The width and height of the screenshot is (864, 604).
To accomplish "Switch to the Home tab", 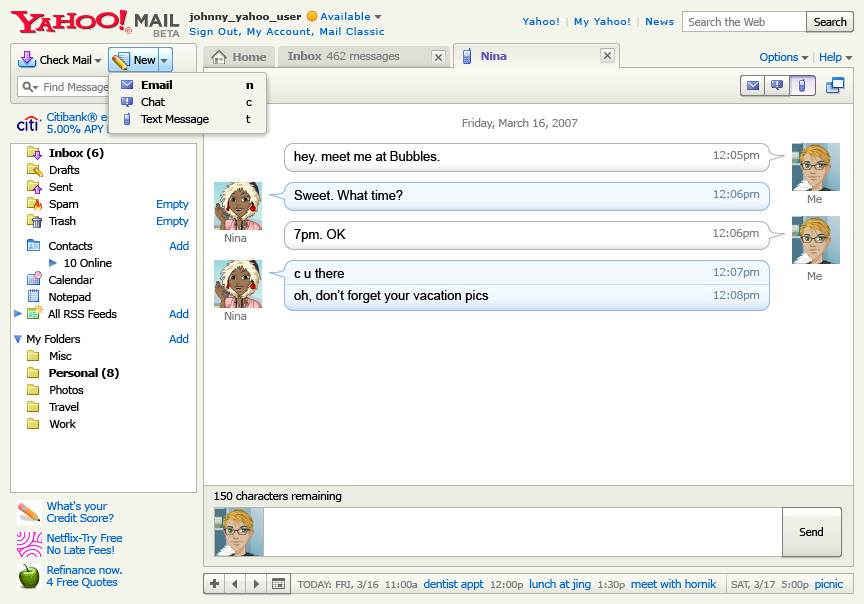I will [238, 57].
